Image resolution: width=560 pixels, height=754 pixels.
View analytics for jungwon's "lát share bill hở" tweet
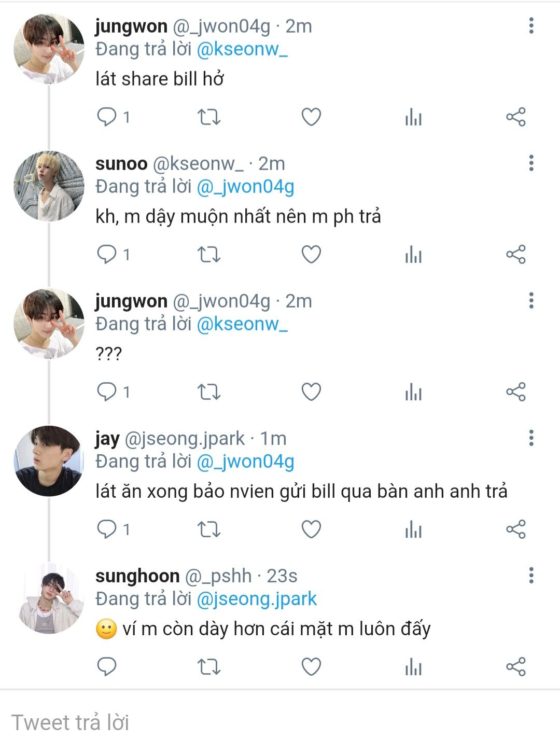coord(413,117)
